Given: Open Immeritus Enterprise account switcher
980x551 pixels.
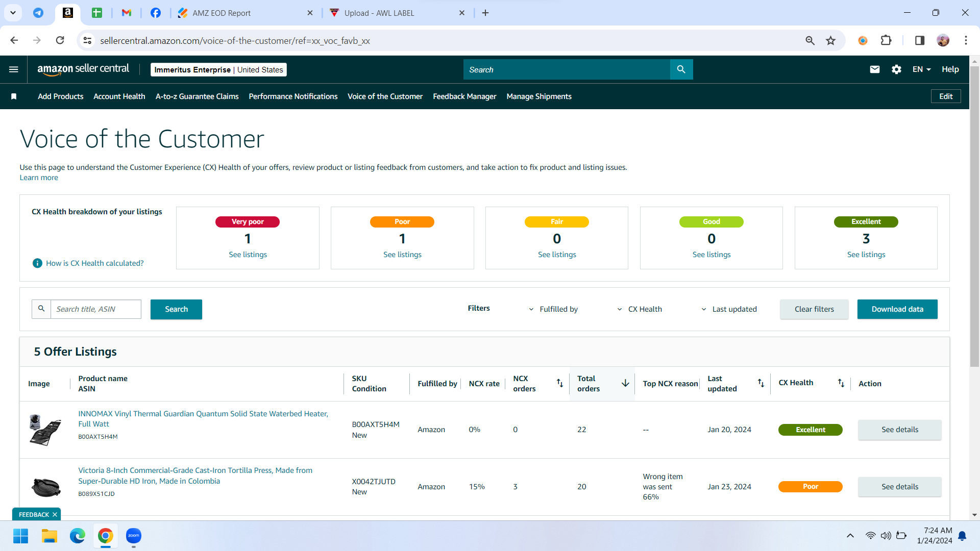Looking at the screenshot, I should pyautogui.click(x=218, y=70).
